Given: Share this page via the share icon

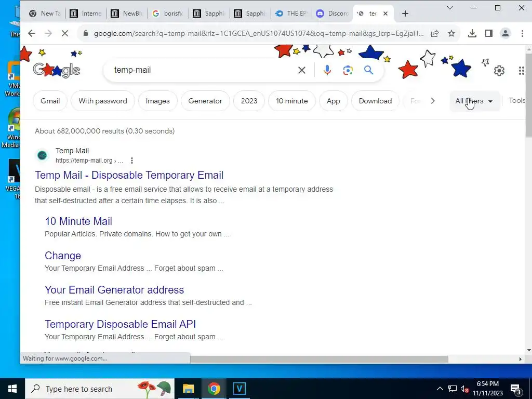Looking at the screenshot, I should 435,33.
